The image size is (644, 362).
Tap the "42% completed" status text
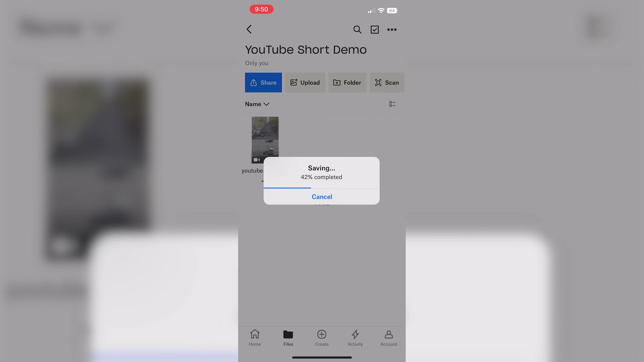pyautogui.click(x=321, y=177)
